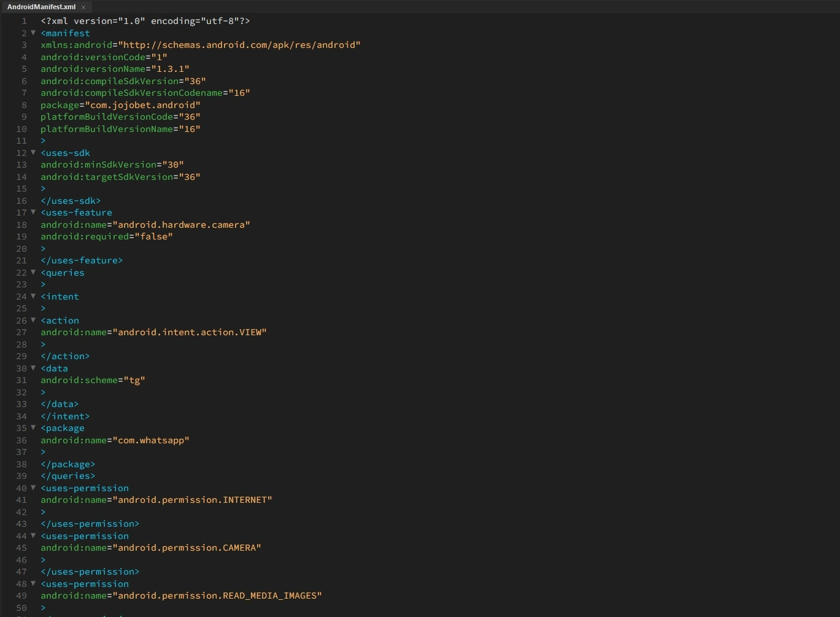Screen dimensions: 840x617
Task: Click android:compileSdkVersionCodename="16" text
Action: pos(145,93)
